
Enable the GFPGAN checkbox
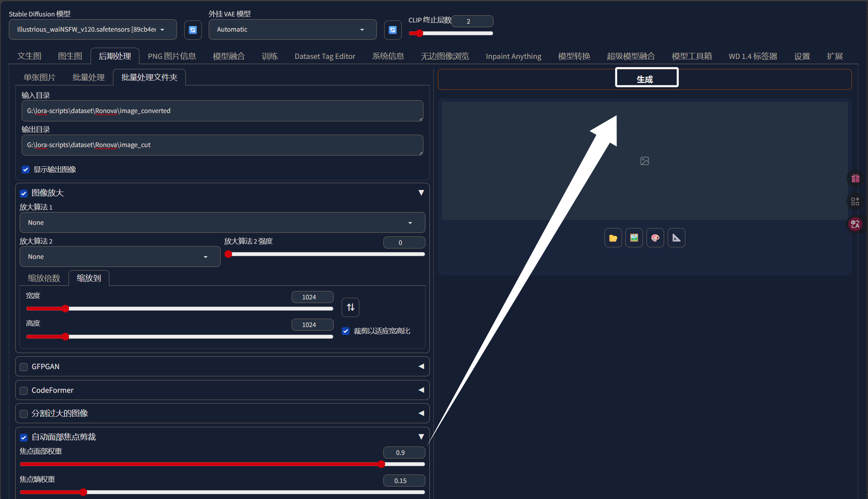click(x=24, y=367)
